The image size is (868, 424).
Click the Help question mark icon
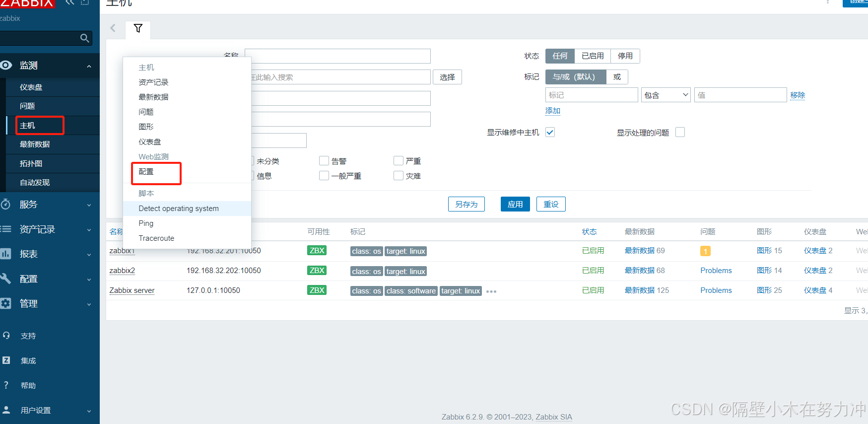(x=6, y=385)
